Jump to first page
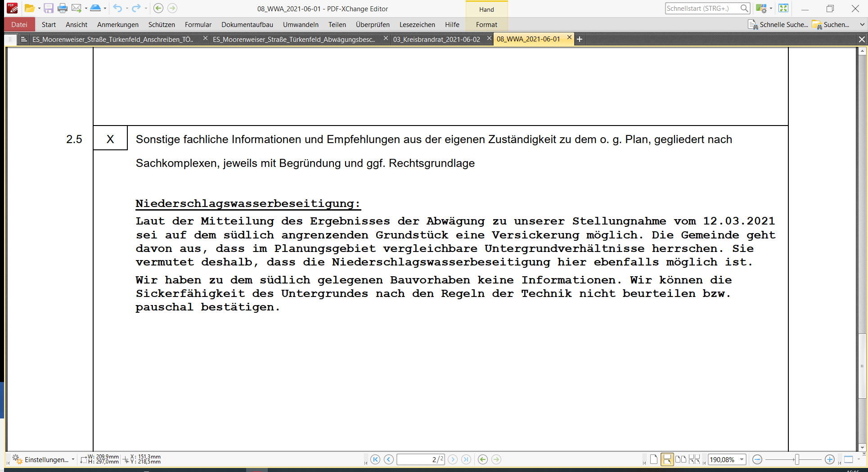Image resolution: width=868 pixels, height=472 pixels. [x=375, y=459]
